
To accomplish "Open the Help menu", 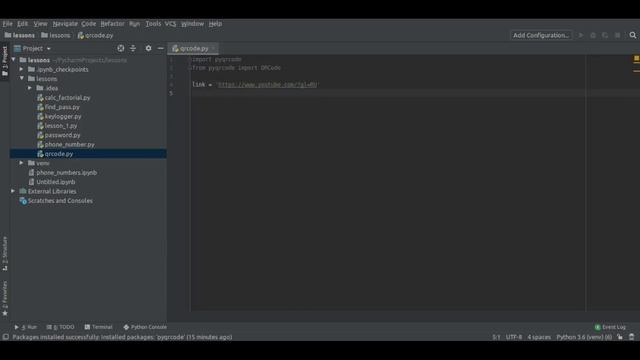I will pos(215,24).
